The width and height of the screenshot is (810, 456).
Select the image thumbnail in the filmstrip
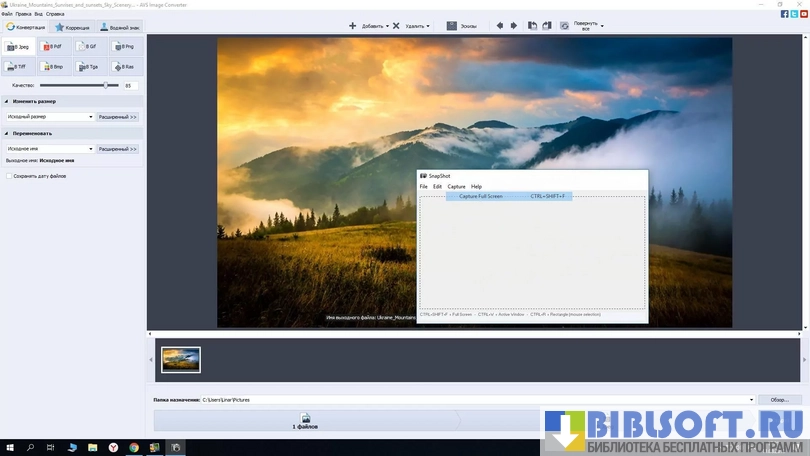click(181, 360)
